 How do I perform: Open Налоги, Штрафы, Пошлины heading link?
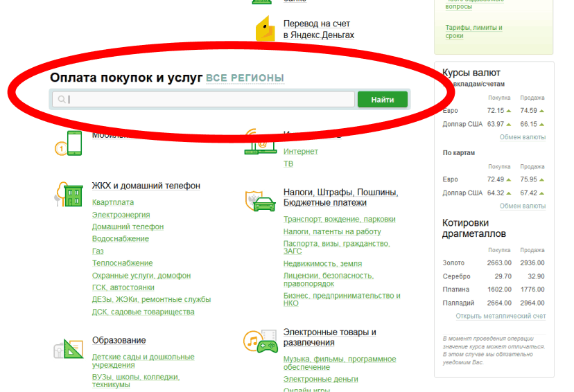(340, 197)
